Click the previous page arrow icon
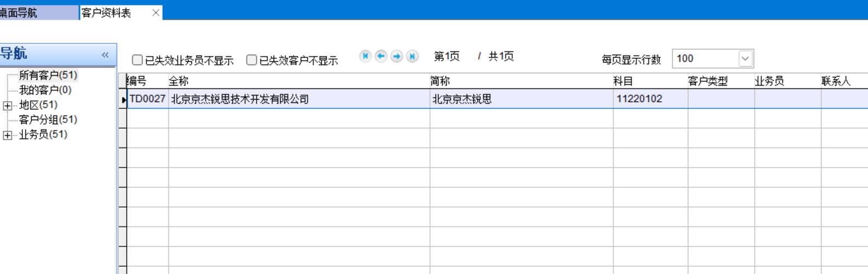The height and width of the screenshot is (274, 868). click(x=381, y=56)
